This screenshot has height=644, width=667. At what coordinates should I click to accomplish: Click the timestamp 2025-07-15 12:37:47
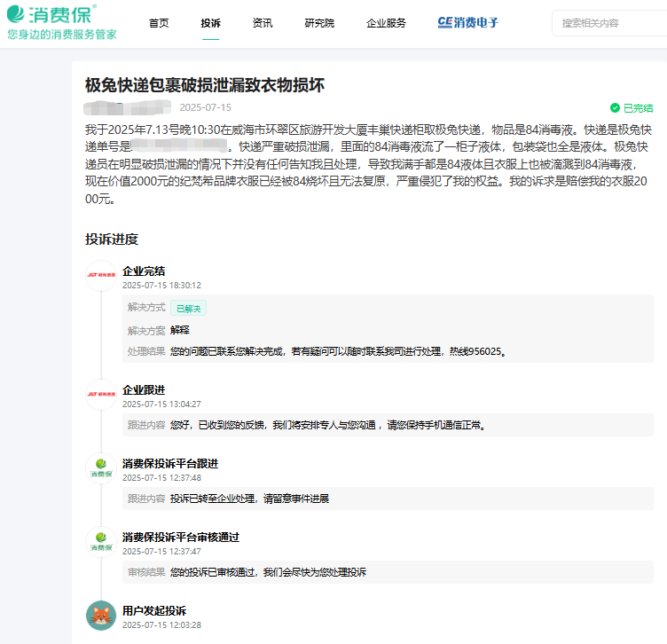[161, 551]
